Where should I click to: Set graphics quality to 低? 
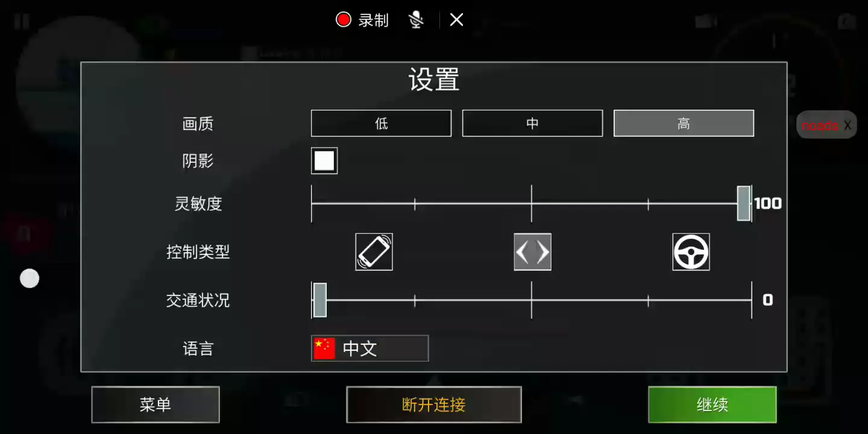pos(381,124)
